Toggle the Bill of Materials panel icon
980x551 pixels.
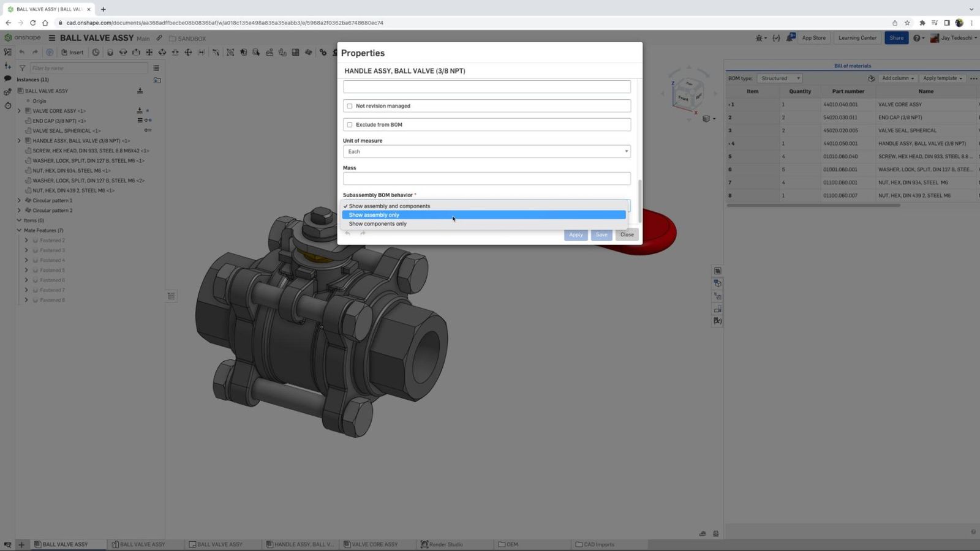717,270
